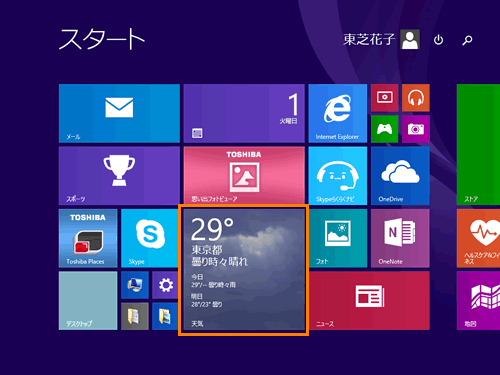Open the ヘルスケア heart-rate tile
The width and height of the screenshot is (500, 375).
click(x=478, y=238)
